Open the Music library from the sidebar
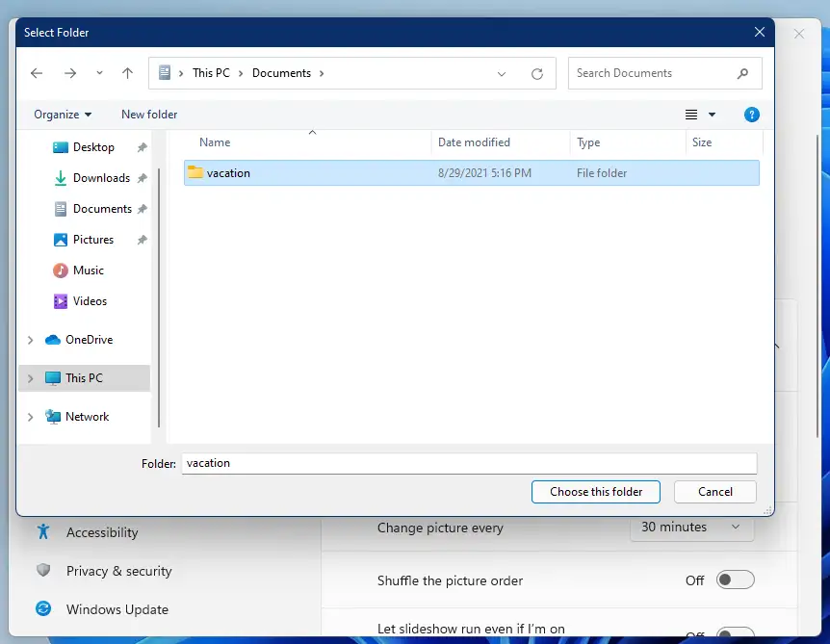The height and width of the screenshot is (644, 830). (89, 270)
